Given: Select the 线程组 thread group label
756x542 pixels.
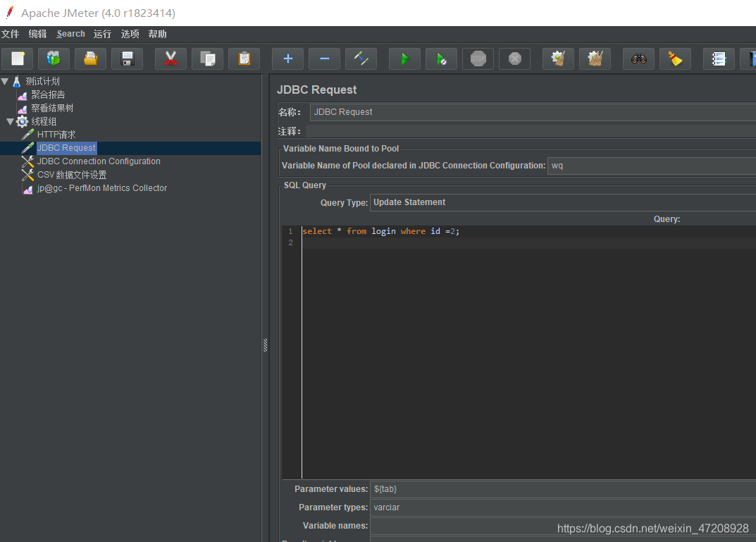Looking at the screenshot, I should [x=44, y=121].
